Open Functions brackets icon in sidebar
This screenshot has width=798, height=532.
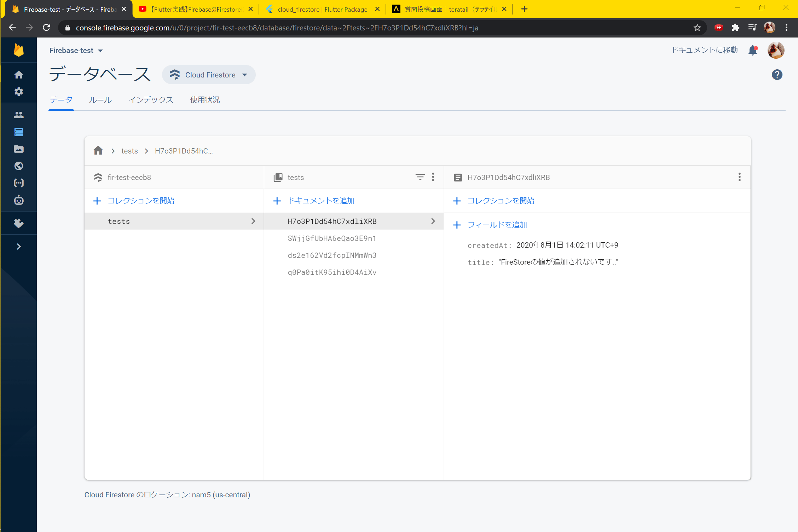point(19,183)
